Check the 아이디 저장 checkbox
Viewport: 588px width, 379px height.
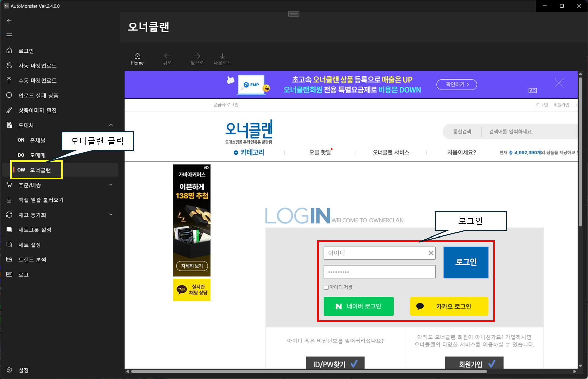click(326, 287)
